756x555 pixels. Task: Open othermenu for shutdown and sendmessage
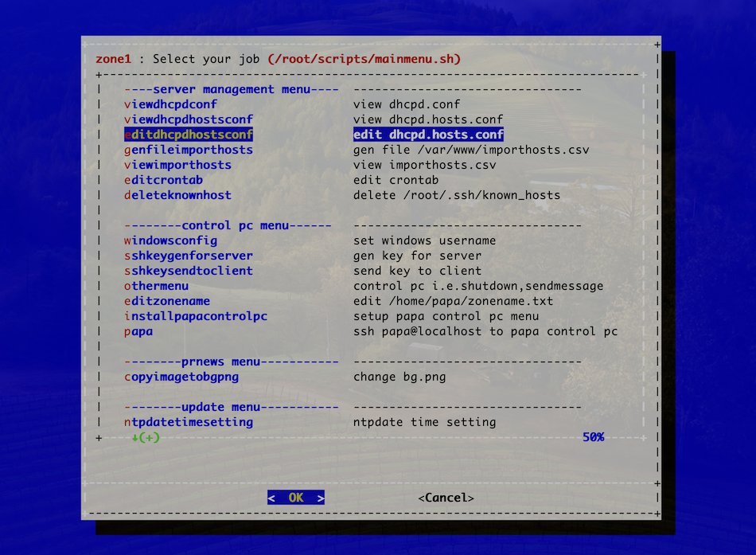click(158, 286)
